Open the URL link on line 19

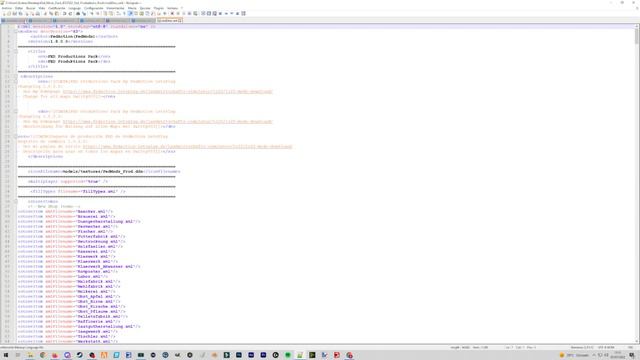coord(167,122)
